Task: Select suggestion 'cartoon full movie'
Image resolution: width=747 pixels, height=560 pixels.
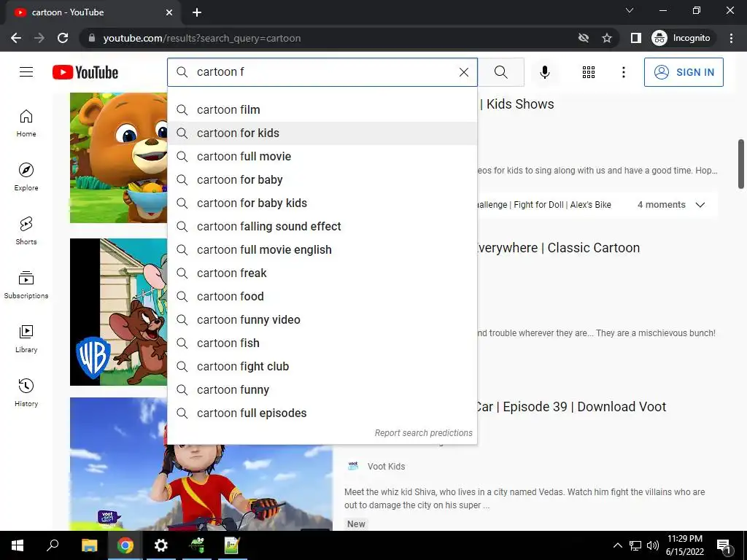Action: [x=322, y=157]
